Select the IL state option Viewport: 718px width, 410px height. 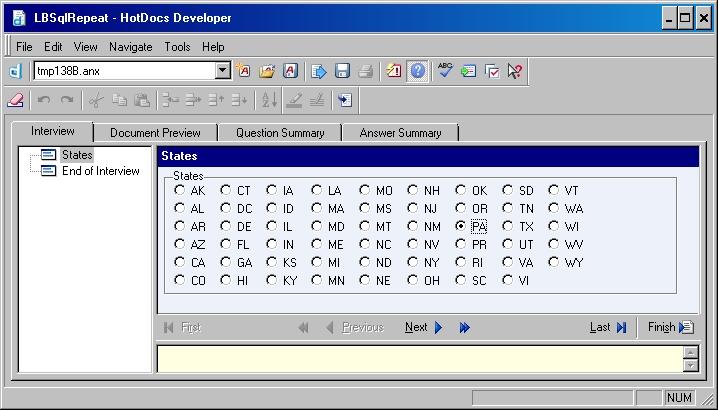point(272,226)
